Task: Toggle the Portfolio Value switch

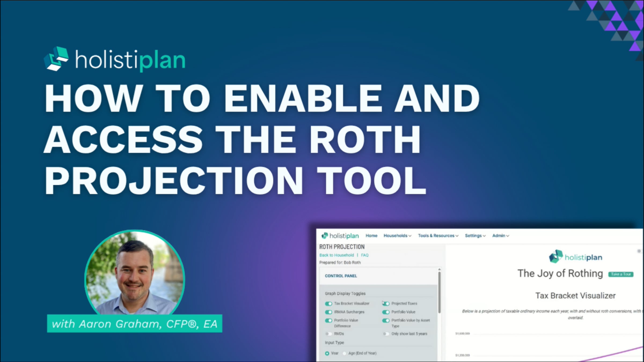Action: pyautogui.click(x=386, y=312)
